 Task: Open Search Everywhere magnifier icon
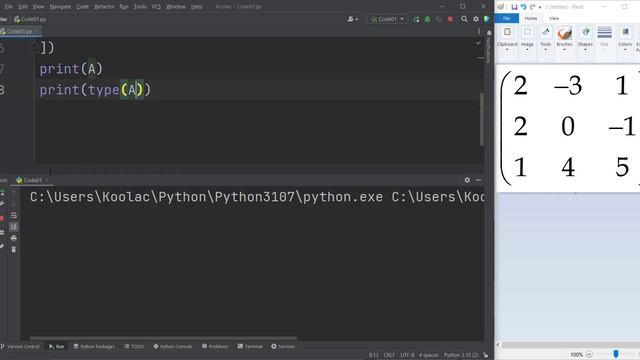click(464, 19)
